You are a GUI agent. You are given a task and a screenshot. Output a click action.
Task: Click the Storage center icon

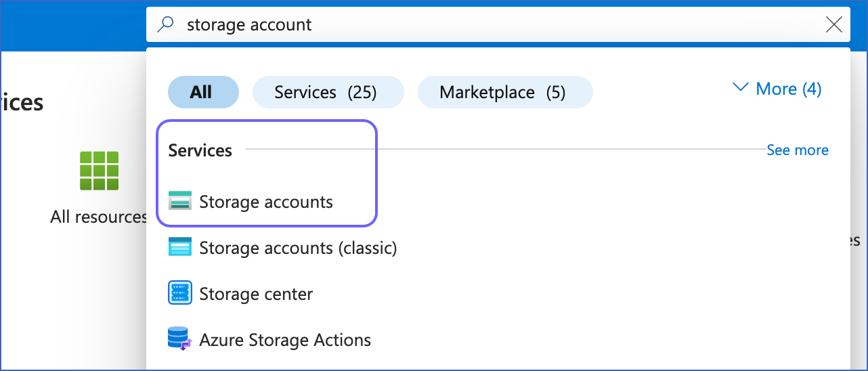(x=180, y=293)
